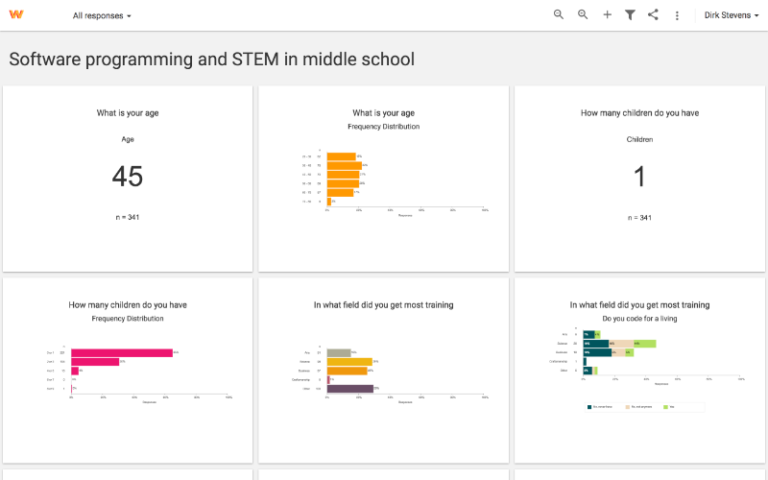Open the pink children frequency distribution chart
Viewport: 768px width, 480px height.
point(127,370)
